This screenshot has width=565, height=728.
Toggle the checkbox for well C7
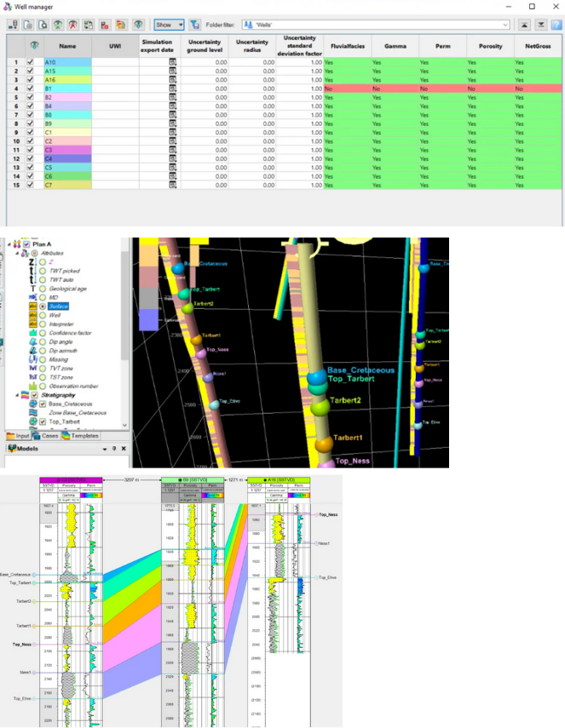[x=30, y=185]
